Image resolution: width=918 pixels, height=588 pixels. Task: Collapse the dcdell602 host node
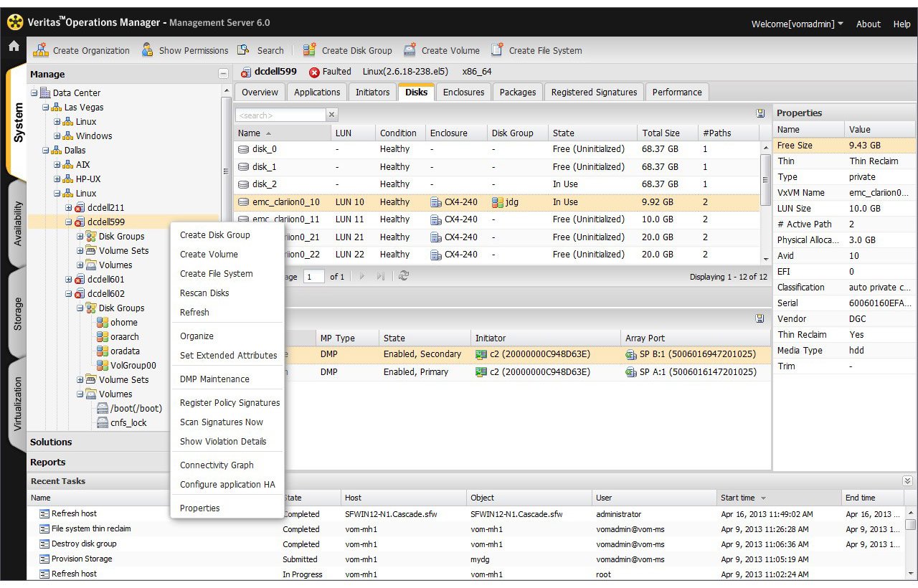[x=69, y=294]
